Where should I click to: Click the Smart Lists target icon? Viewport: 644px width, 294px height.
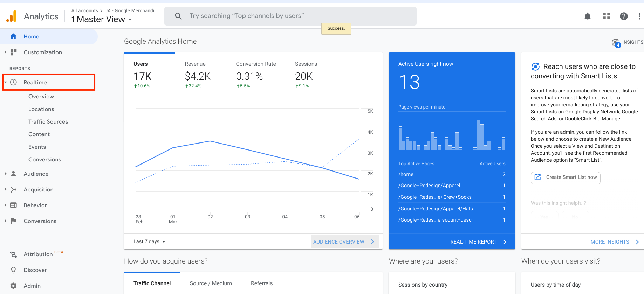[535, 66]
